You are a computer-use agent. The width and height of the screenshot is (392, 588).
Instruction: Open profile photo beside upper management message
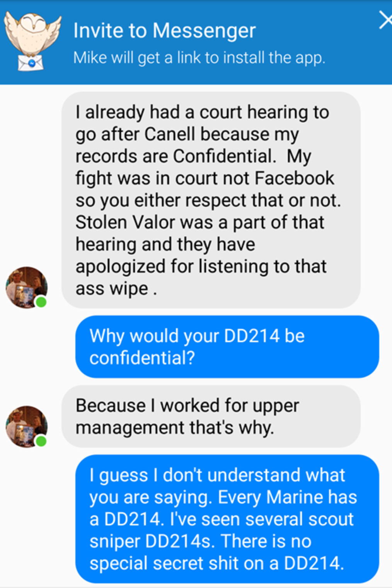27,426
